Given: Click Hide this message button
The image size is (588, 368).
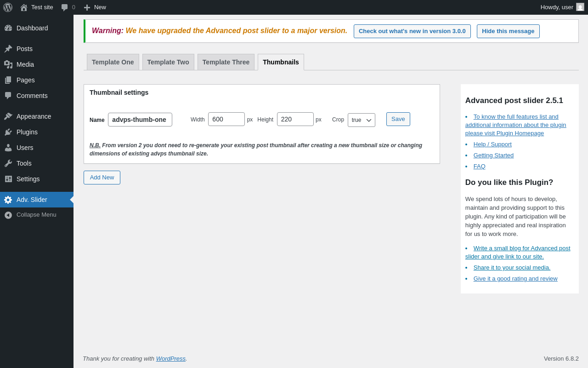Looking at the screenshot, I should (x=508, y=31).
